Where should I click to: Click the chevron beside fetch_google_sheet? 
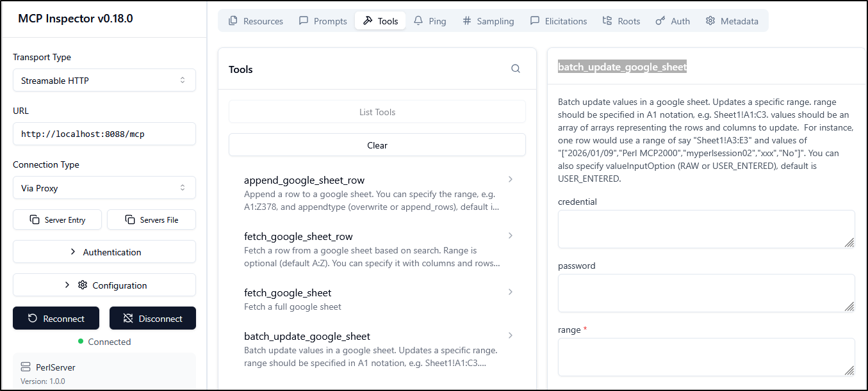(x=511, y=292)
